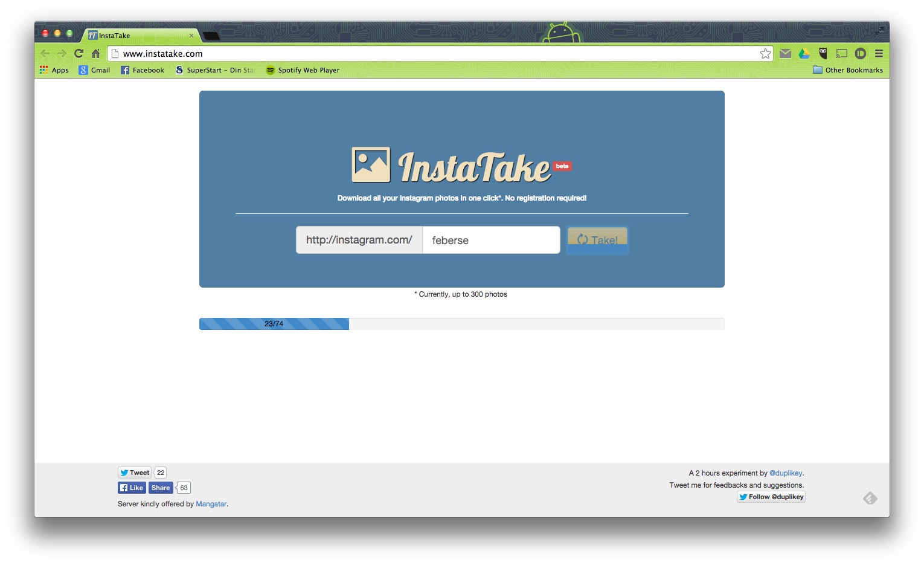This screenshot has height=565, width=924.
Task: Open the Spotify Web Player bookmark
Action: 303,70
